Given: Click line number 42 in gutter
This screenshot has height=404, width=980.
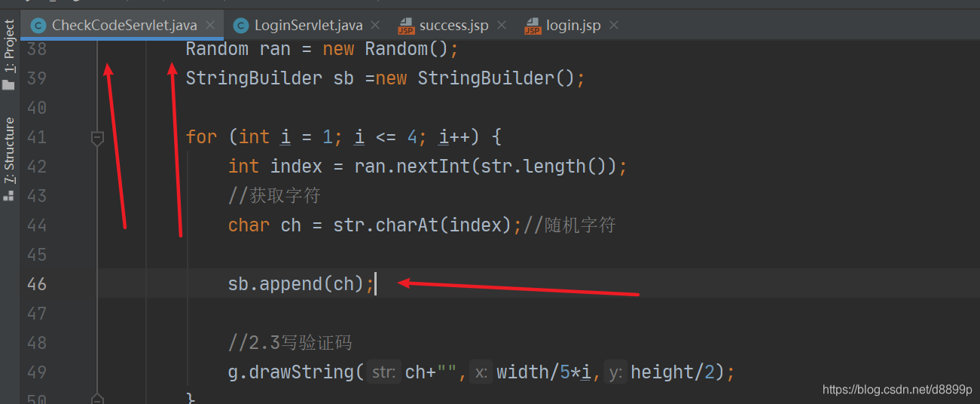Looking at the screenshot, I should (36, 167).
